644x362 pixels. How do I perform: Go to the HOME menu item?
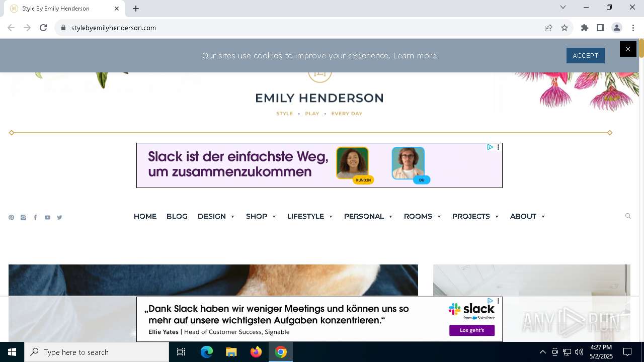point(145,216)
